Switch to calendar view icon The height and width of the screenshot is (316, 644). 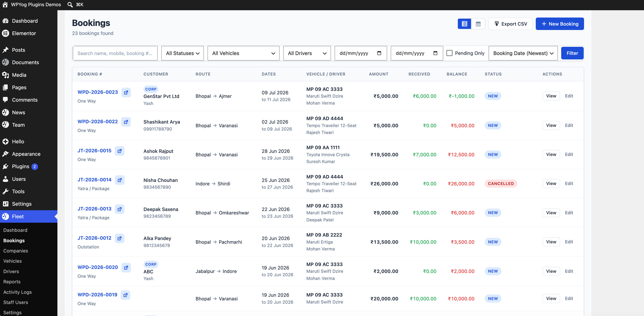click(x=478, y=24)
